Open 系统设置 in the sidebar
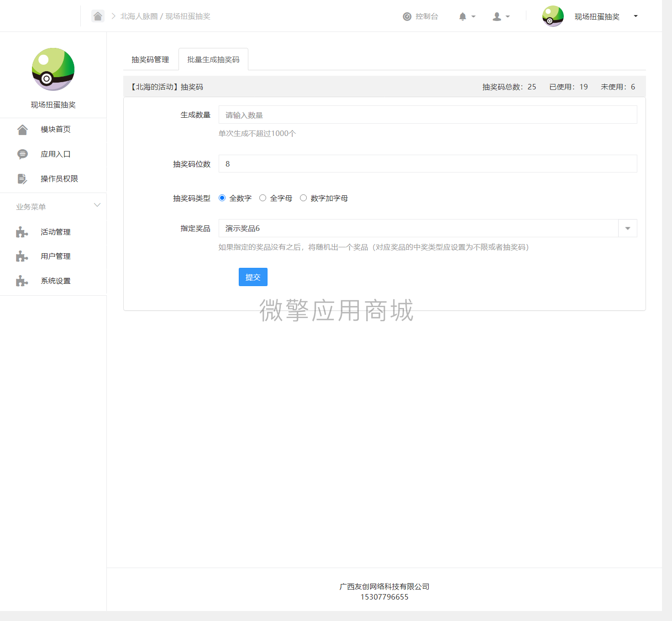 pos(56,281)
